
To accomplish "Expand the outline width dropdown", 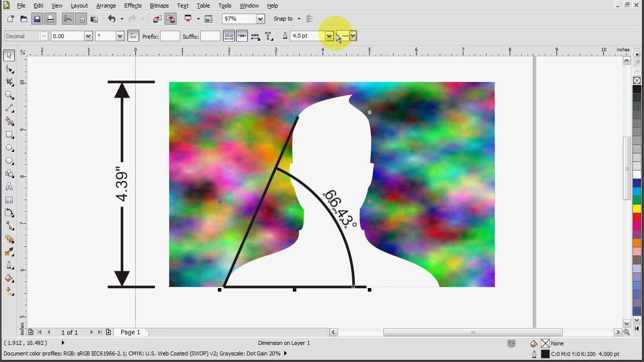I will coord(329,36).
